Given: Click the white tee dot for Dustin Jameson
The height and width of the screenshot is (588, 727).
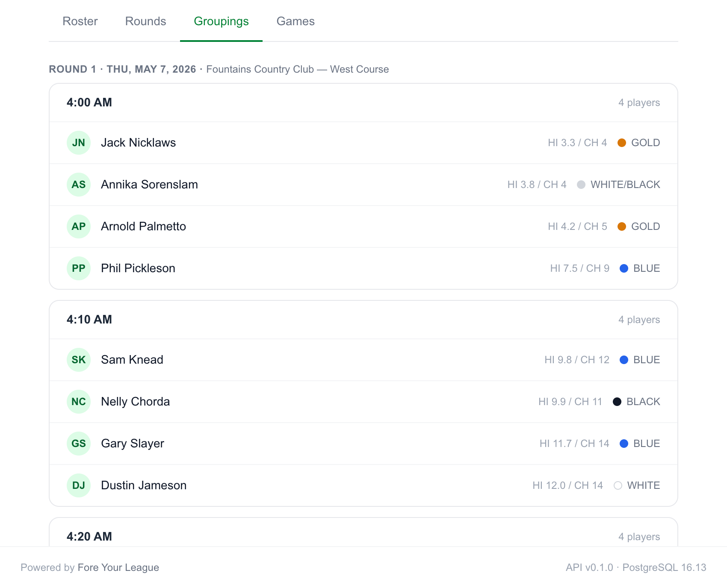Looking at the screenshot, I should click(x=618, y=485).
